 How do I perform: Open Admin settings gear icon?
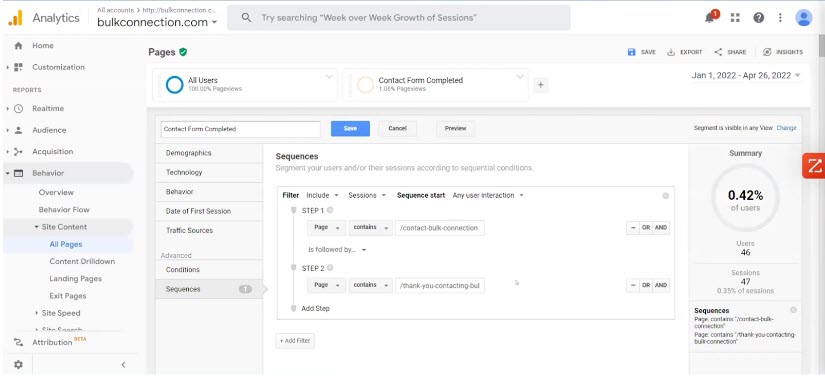pyautogui.click(x=18, y=364)
